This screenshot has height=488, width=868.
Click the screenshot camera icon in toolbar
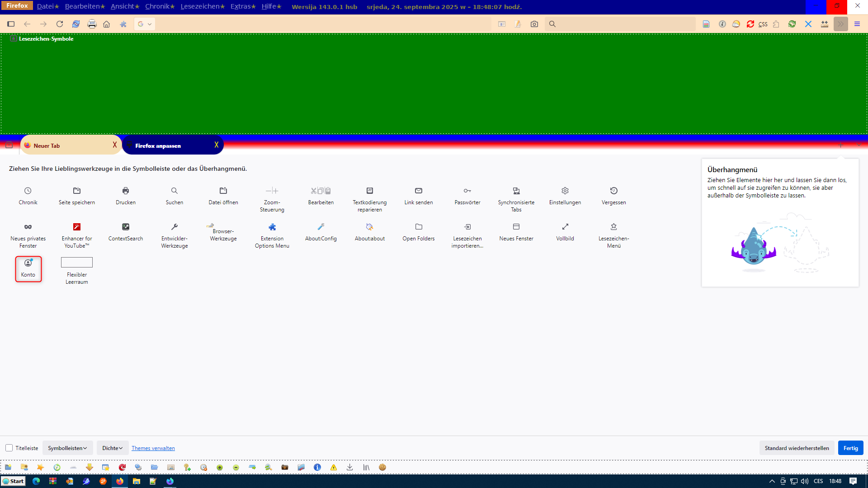coord(534,24)
